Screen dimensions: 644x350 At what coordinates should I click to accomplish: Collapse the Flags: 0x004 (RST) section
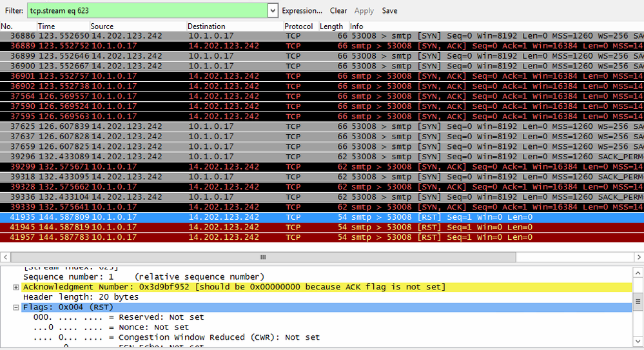pos(16,307)
